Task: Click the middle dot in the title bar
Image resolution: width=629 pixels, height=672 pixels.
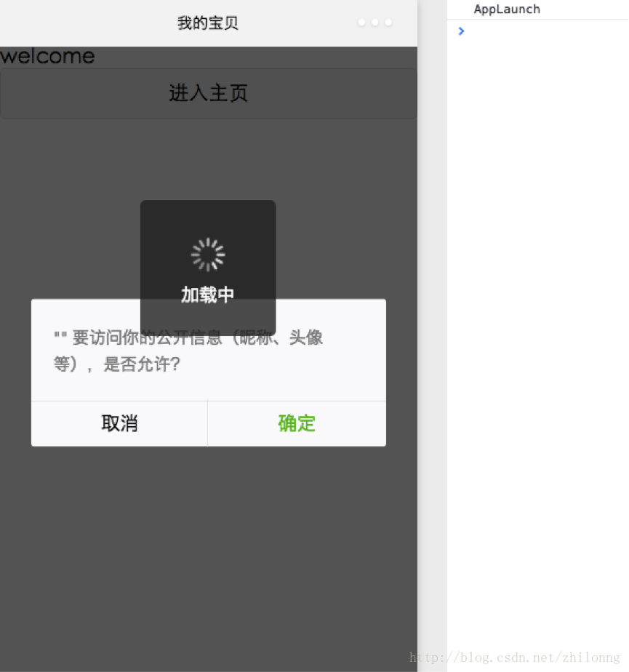Action: (x=374, y=23)
